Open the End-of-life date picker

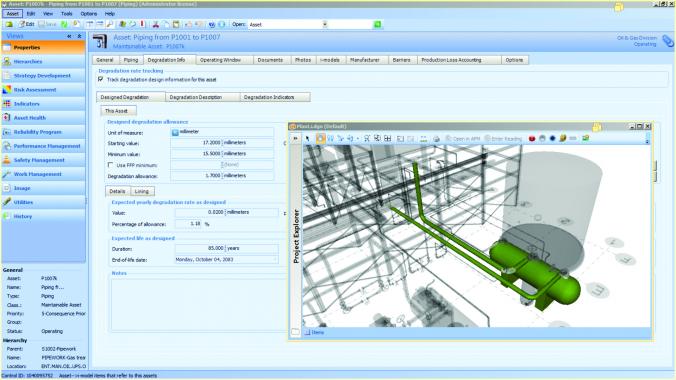275,260
